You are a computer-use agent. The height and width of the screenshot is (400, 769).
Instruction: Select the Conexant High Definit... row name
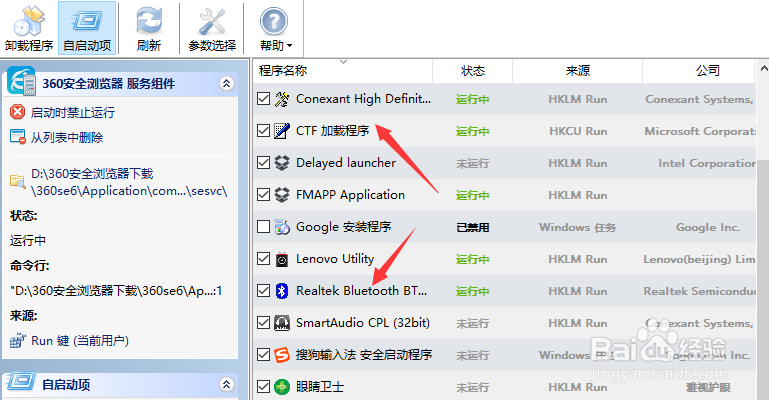click(x=363, y=99)
